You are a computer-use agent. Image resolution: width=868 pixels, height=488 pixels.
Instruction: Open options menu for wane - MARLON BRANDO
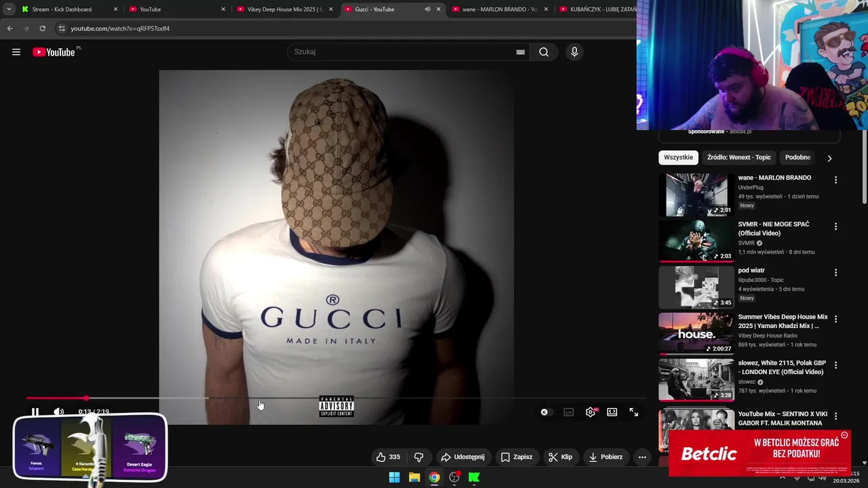tap(835, 180)
